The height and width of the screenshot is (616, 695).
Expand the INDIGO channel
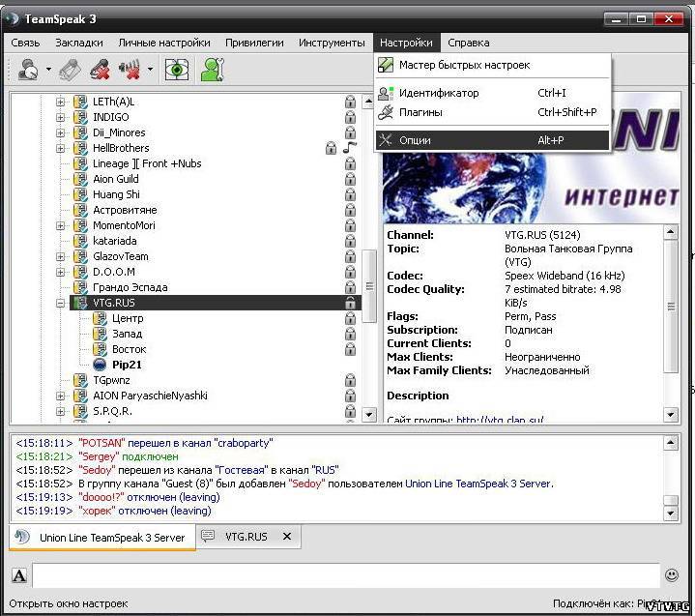coord(60,118)
